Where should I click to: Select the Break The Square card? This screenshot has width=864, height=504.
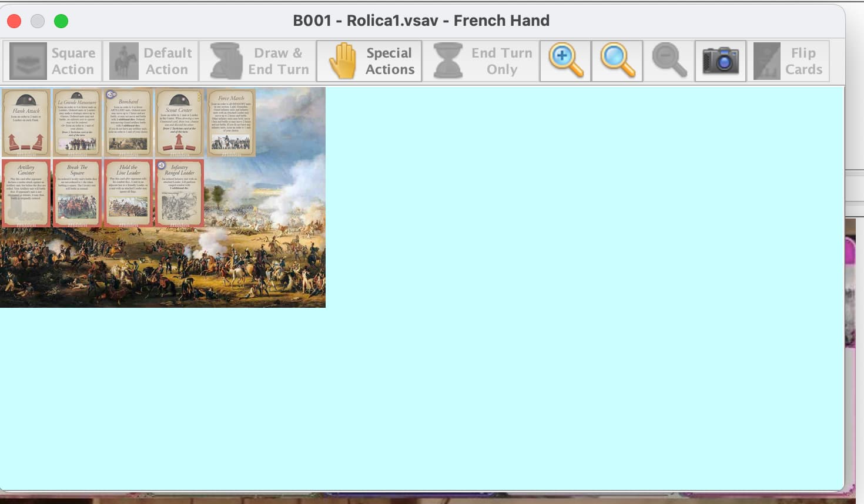(x=77, y=193)
